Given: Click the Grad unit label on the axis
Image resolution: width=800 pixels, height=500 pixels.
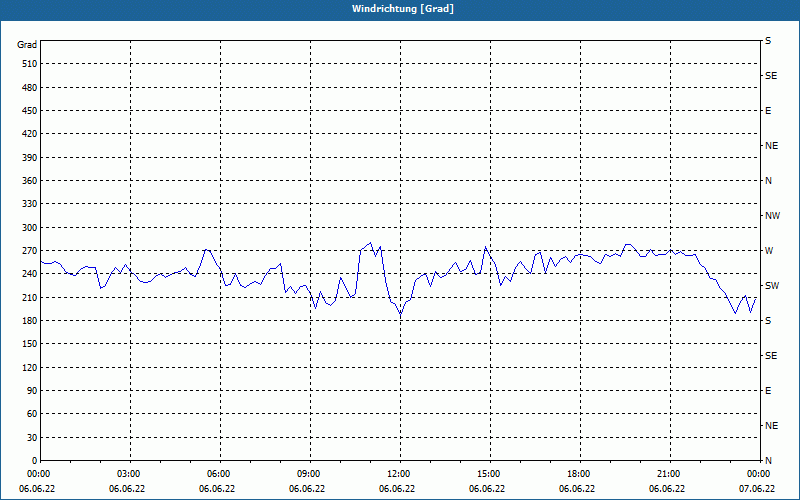Looking at the screenshot, I should (27, 45).
